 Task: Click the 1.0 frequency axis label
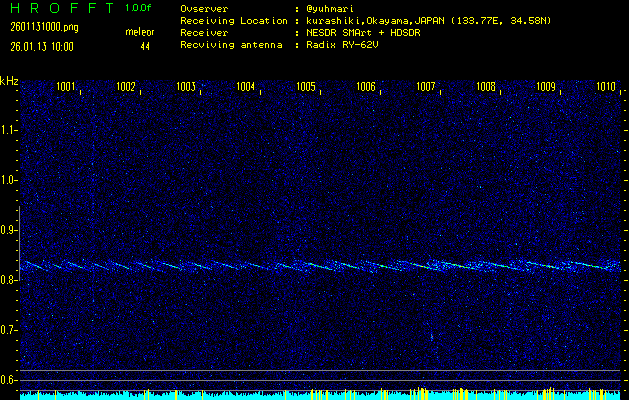point(9,180)
